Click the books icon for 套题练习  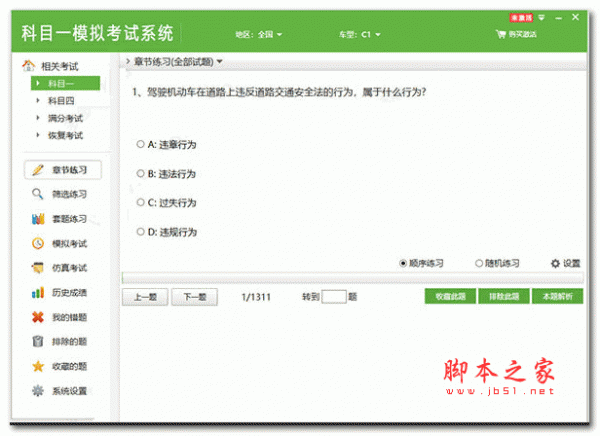38,219
